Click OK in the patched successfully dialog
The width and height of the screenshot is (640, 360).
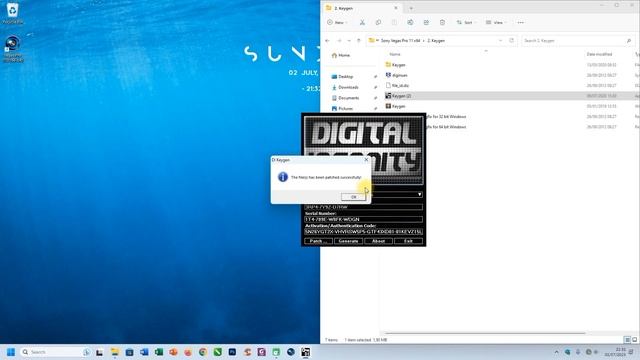coord(353,197)
